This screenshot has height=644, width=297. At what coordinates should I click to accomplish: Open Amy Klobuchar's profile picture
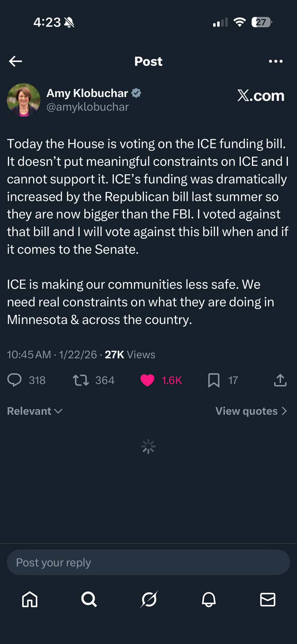24,100
